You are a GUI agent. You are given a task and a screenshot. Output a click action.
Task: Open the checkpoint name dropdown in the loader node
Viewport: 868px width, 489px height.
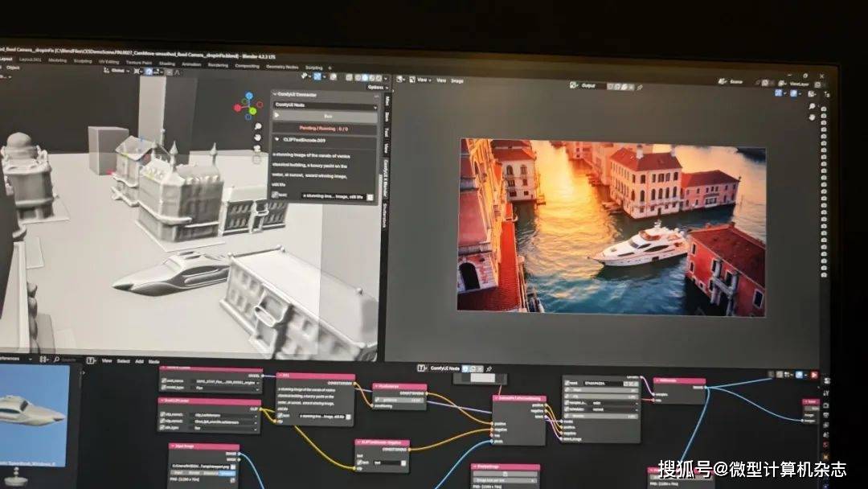(226, 381)
